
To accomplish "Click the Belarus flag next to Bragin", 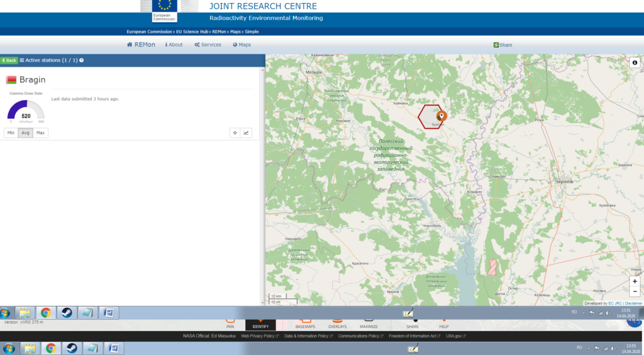I will [11, 80].
